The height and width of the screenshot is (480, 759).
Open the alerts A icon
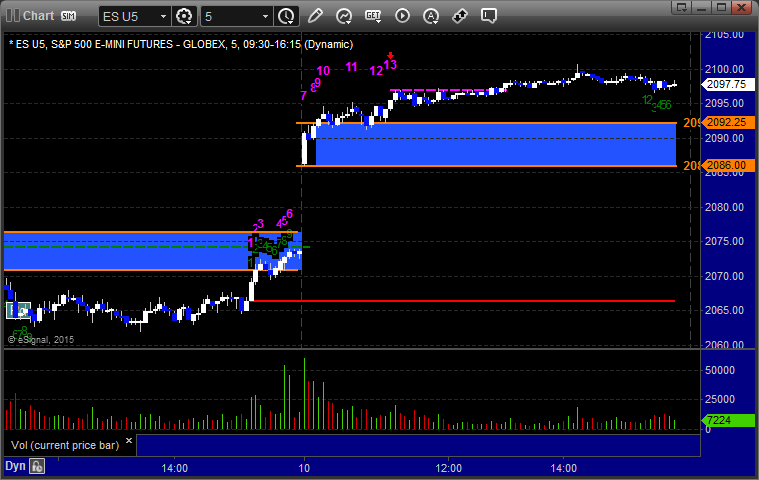[x=431, y=16]
